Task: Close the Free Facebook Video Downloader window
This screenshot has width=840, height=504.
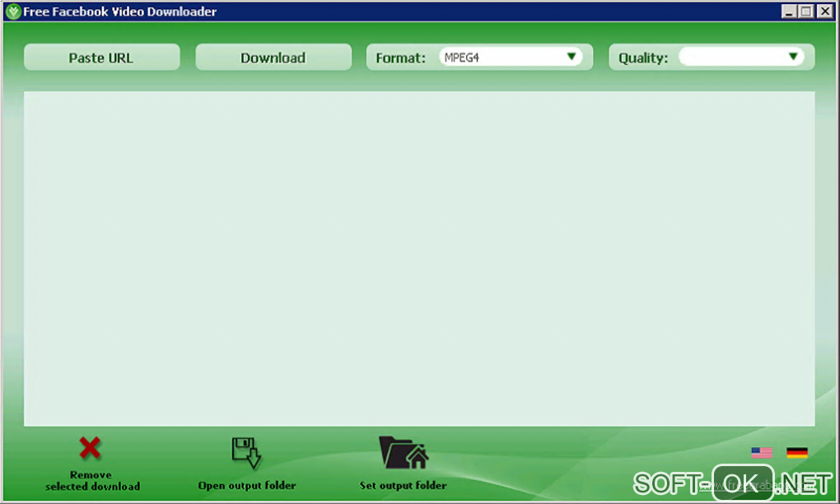Action: click(824, 12)
